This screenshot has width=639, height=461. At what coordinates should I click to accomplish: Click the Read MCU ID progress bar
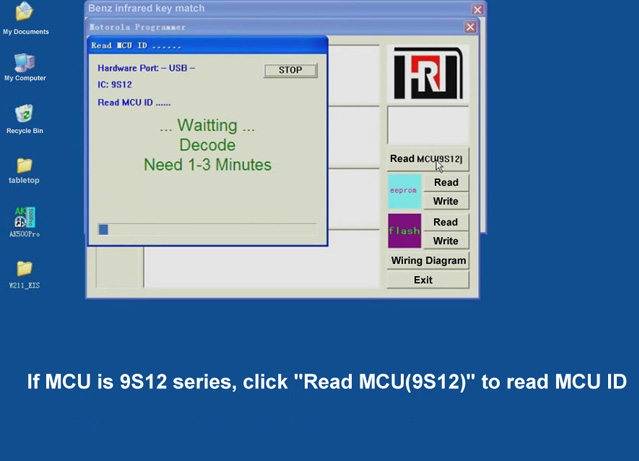(207, 229)
